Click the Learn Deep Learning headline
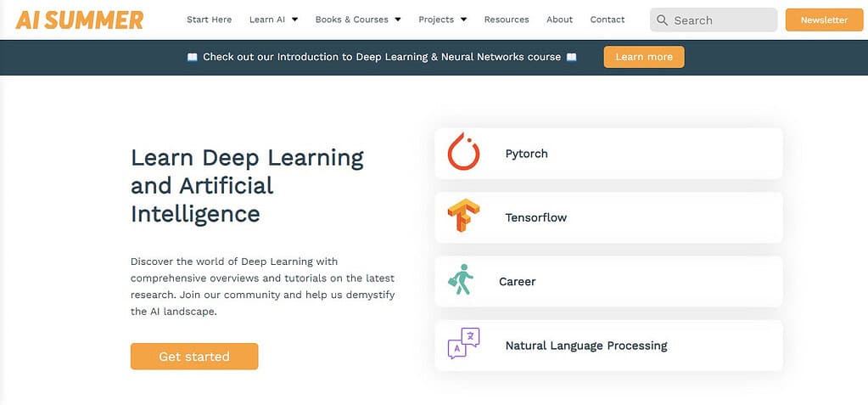This screenshot has height=405, width=868. tap(248, 186)
